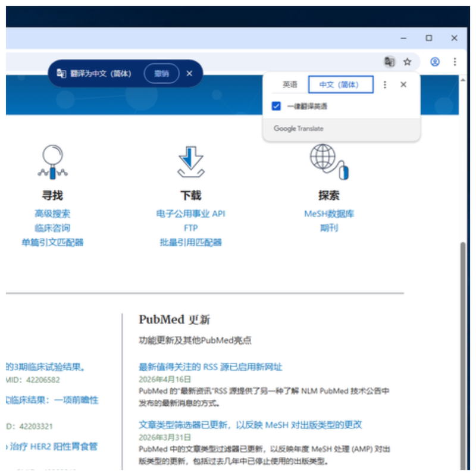Viewport: 476px width, 476px height.
Task: Click the 2026年4月16日 date text
Action: tap(165, 379)
